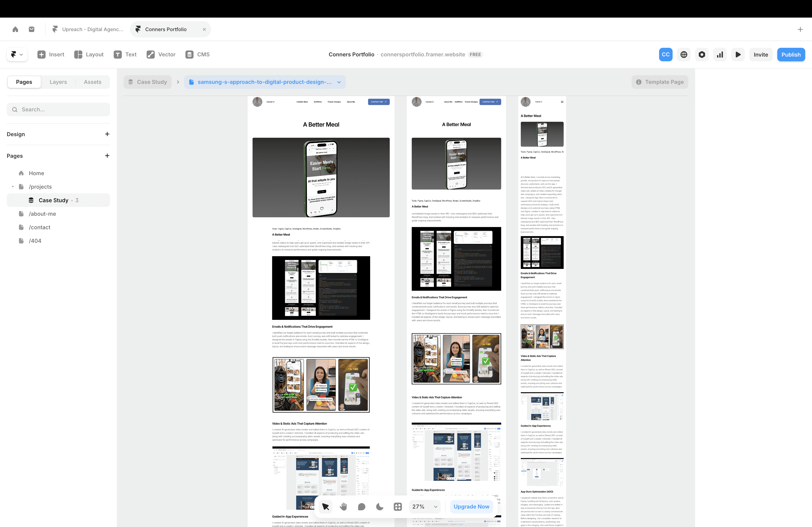Select the comment tool
This screenshot has width=812, height=527.
coord(362,506)
